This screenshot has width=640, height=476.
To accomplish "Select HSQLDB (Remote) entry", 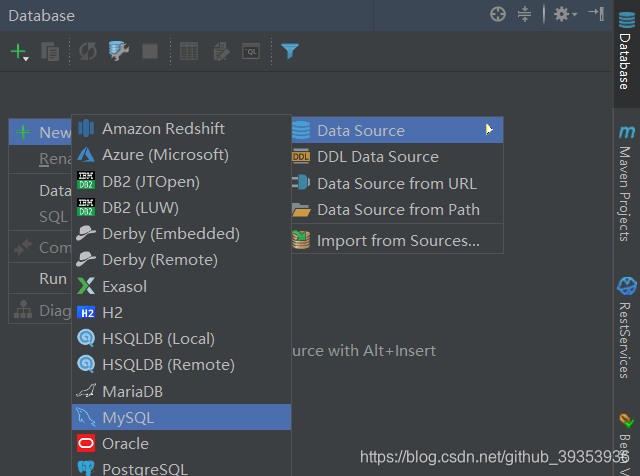I will (x=181, y=365).
